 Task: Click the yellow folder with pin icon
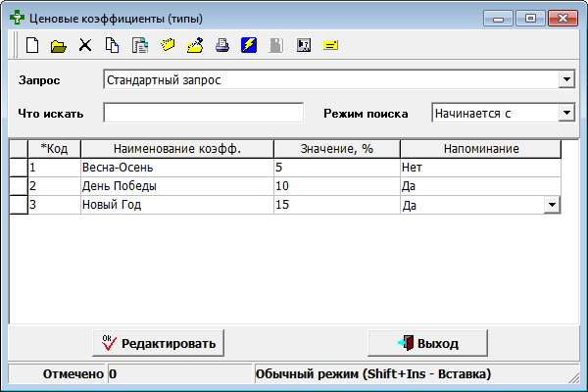[x=195, y=45]
